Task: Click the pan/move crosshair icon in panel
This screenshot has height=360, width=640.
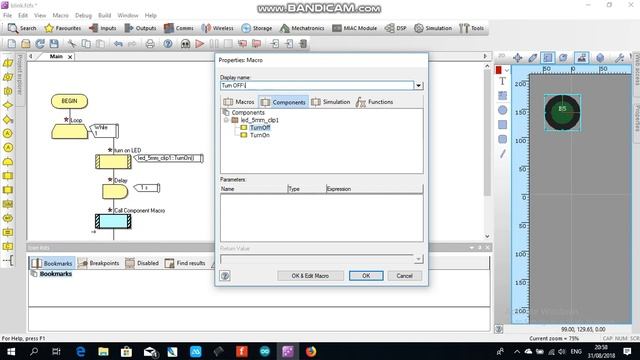Action: pos(517,58)
